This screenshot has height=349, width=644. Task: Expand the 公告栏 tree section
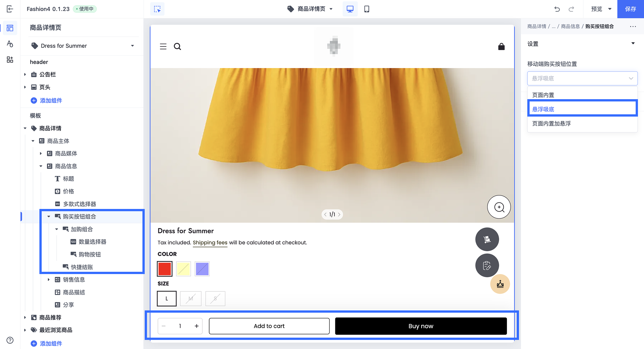click(25, 75)
